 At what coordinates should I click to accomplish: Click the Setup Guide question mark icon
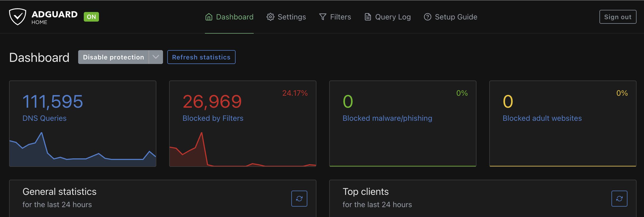tap(427, 17)
